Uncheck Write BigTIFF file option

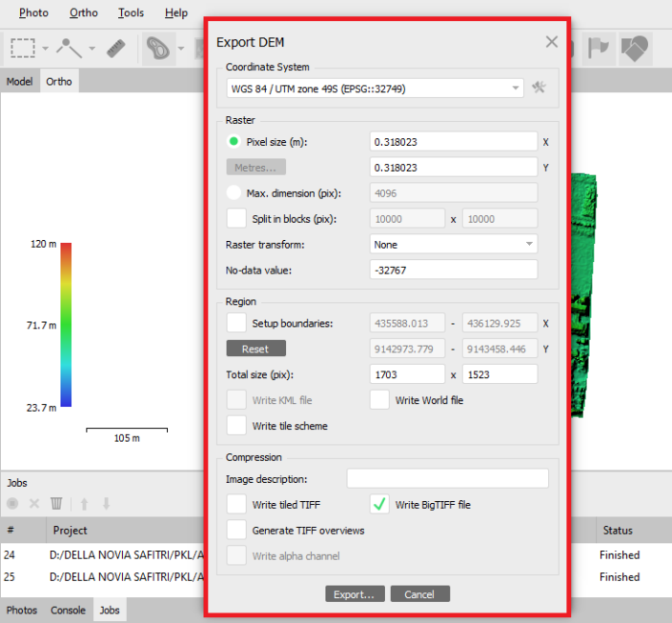[x=379, y=504]
